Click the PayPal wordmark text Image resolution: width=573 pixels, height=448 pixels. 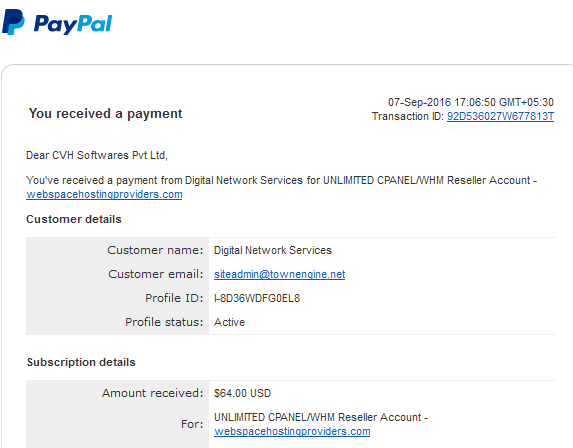coord(73,24)
